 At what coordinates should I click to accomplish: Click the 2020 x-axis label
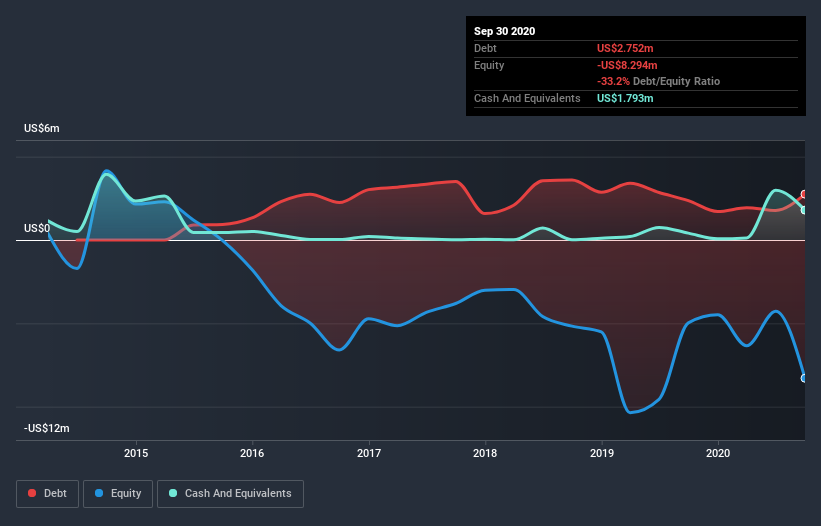tap(718, 453)
